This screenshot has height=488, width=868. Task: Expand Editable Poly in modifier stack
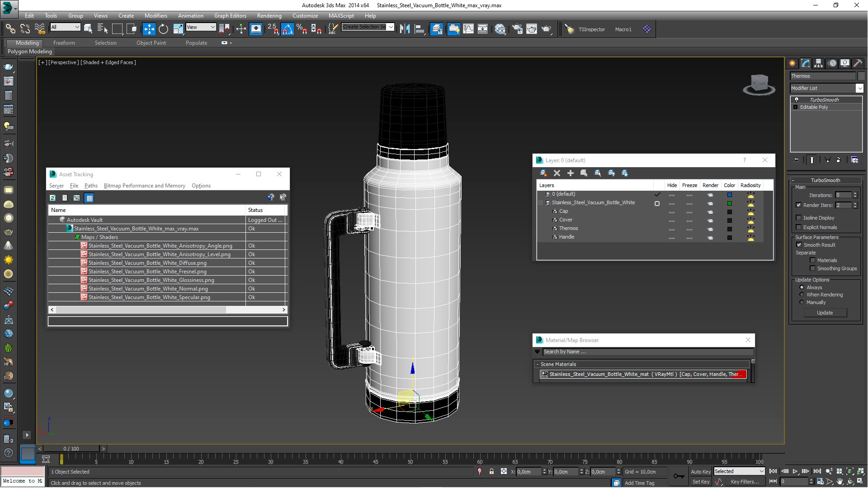point(796,107)
